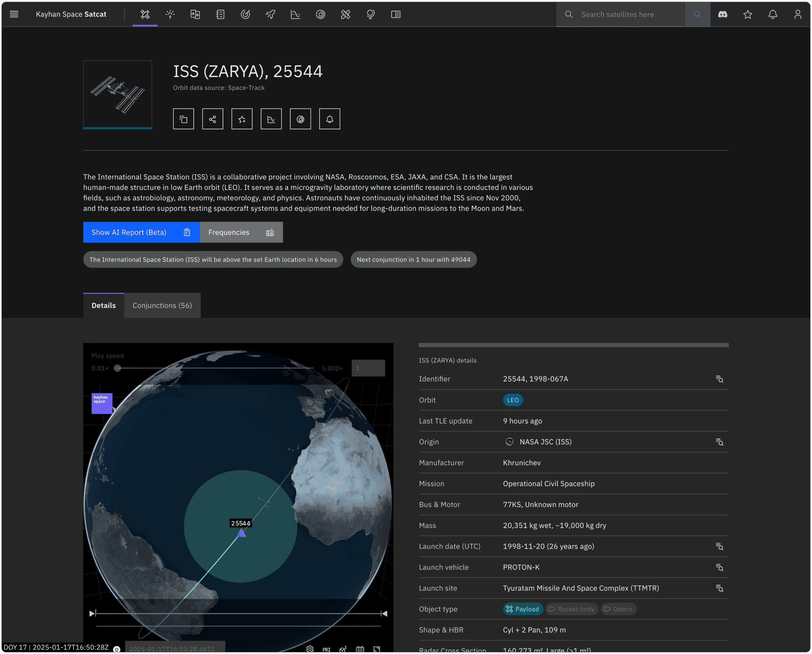Expand the viewer to fullscreen
Image resolution: width=812 pixels, height=654 pixels.
click(377, 649)
